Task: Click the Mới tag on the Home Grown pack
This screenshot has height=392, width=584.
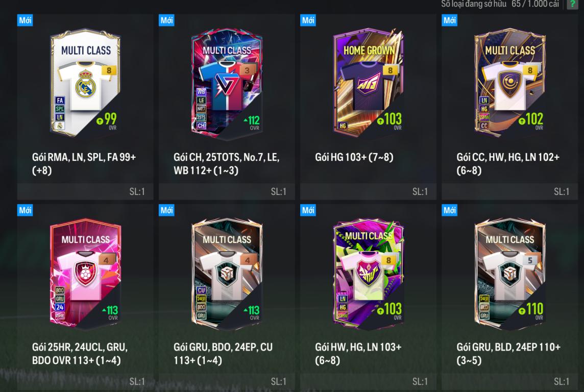Action: (x=308, y=20)
